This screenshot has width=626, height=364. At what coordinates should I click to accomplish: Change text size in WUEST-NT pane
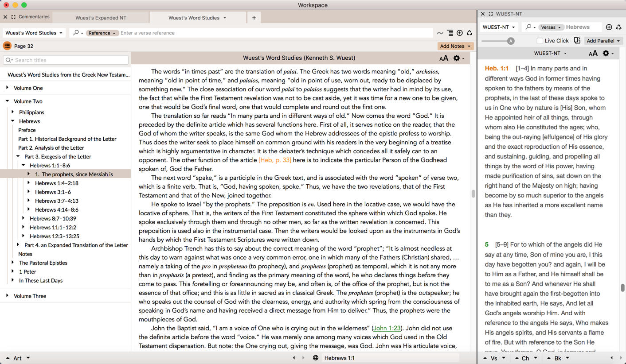pyautogui.click(x=593, y=53)
